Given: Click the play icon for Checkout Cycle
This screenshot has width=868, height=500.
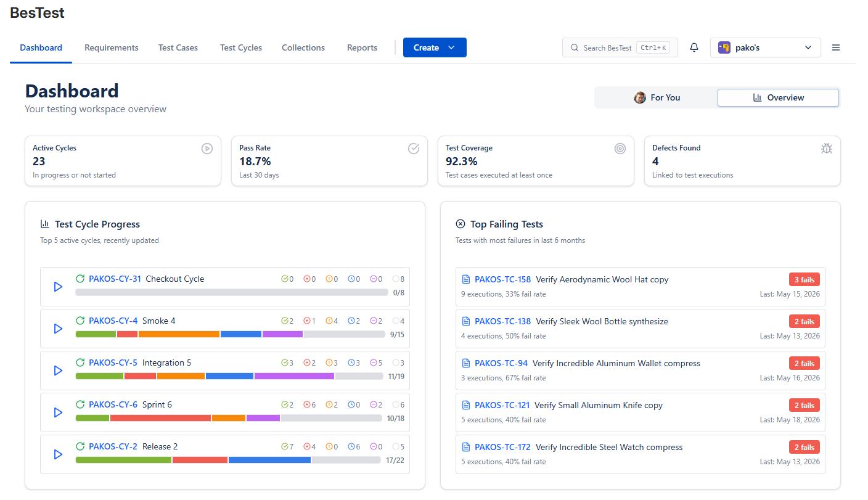Looking at the screenshot, I should point(58,287).
